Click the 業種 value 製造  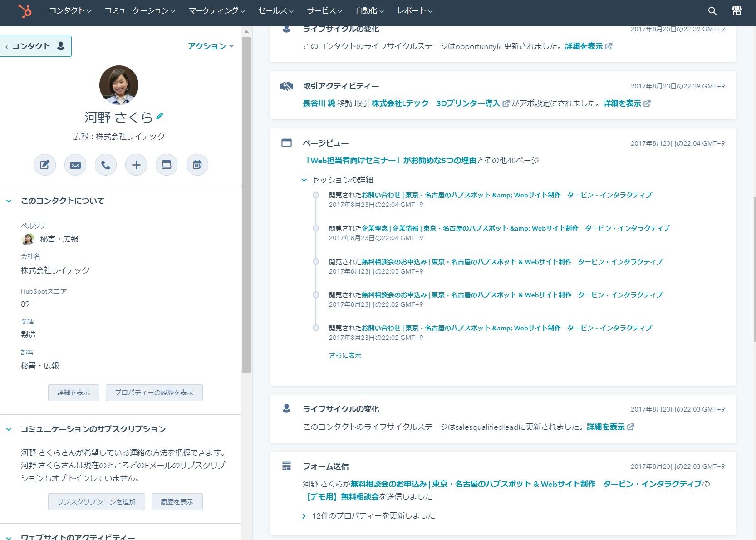pyautogui.click(x=28, y=335)
